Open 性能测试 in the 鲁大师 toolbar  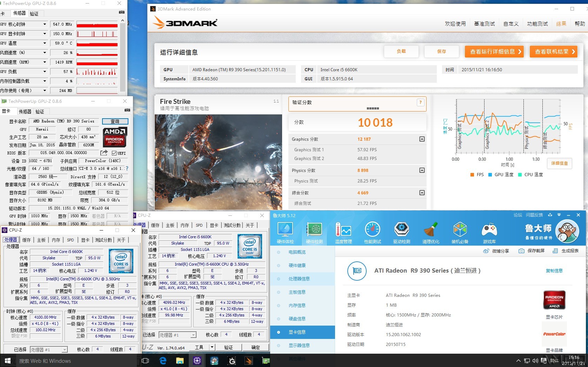(x=373, y=233)
